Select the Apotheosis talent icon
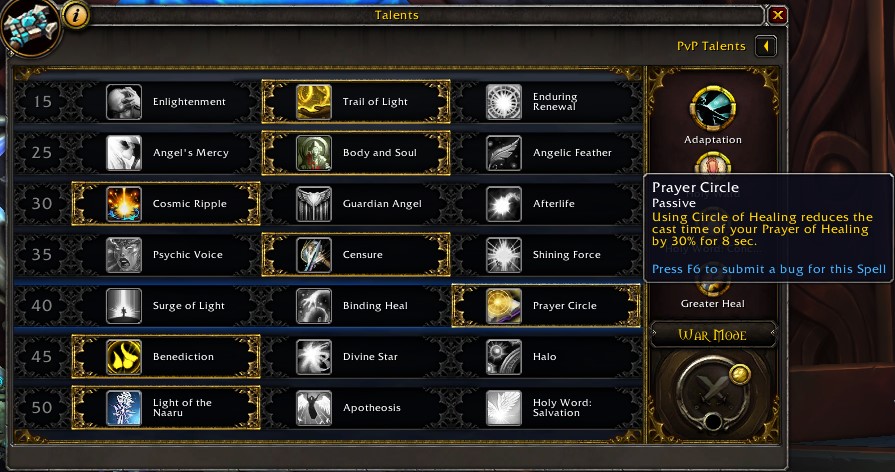Image resolution: width=895 pixels, height=472 pixels. 314,408
